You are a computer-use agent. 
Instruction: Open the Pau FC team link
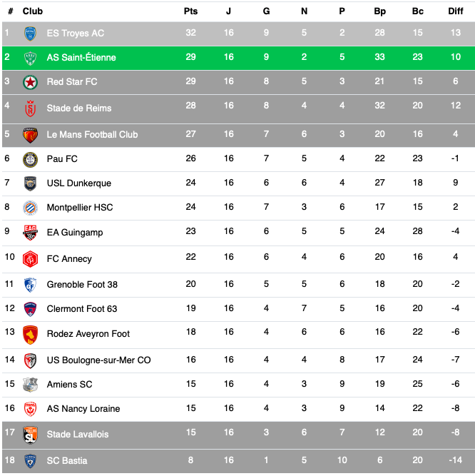pos(62,158)
